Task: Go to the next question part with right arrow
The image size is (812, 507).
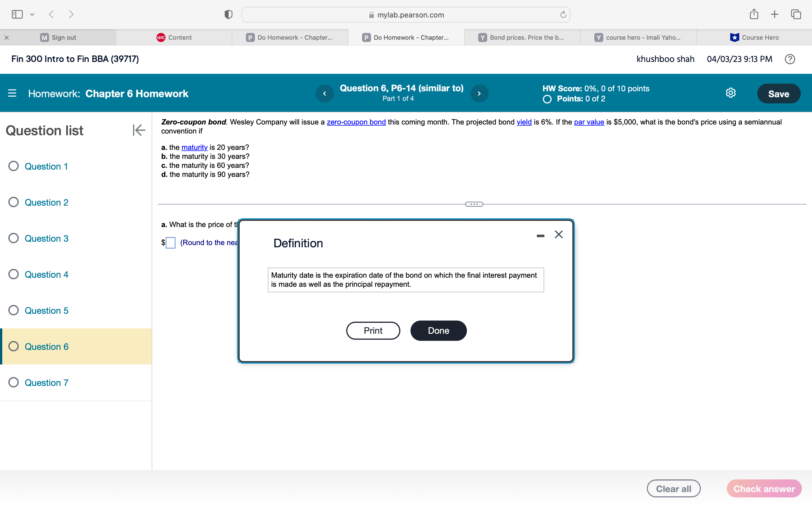Action: point(479,93)
